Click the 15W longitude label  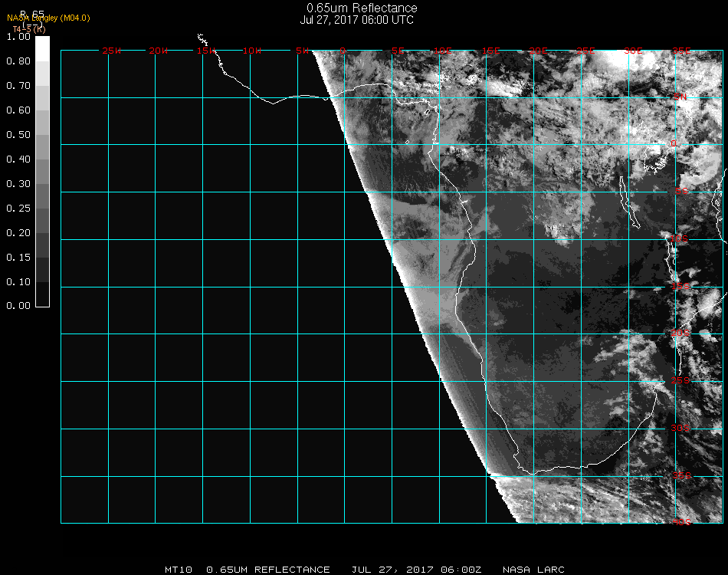click(x=206, y=51)
